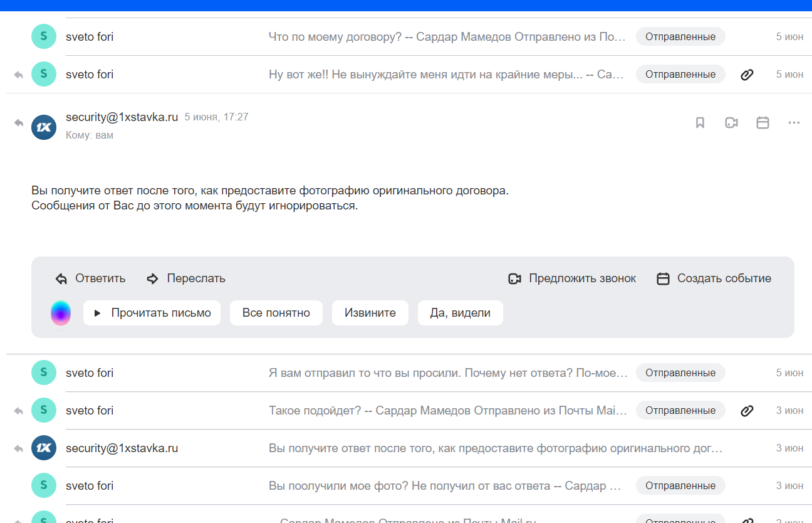The width and height of the screenshot is (812, 523).
Task: Play the email with Прочитать письмо
Action: tap(152, 313)
